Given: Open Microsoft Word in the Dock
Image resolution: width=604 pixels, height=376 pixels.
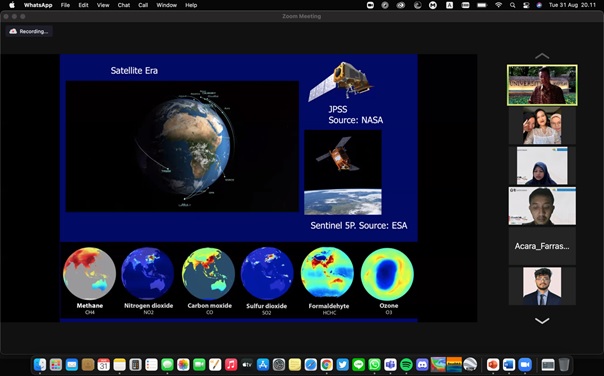Looking at the screenshot, I should pyautogui.click(x=509, y=364).
